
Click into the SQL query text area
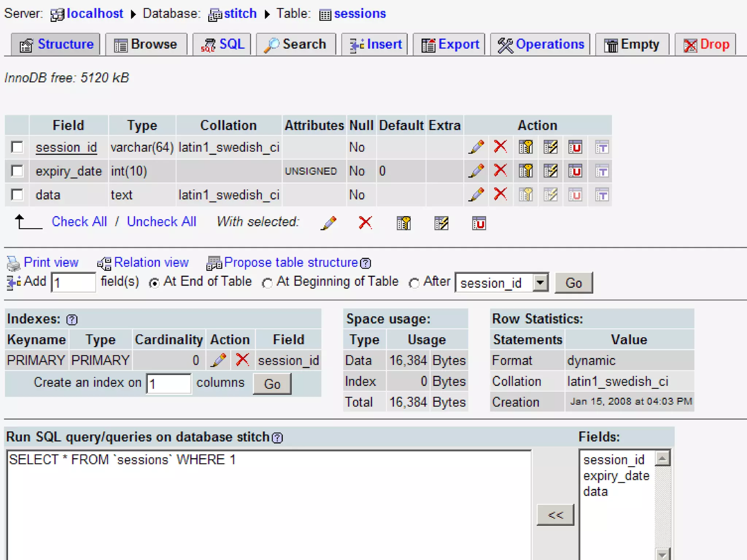pos(269,507)
